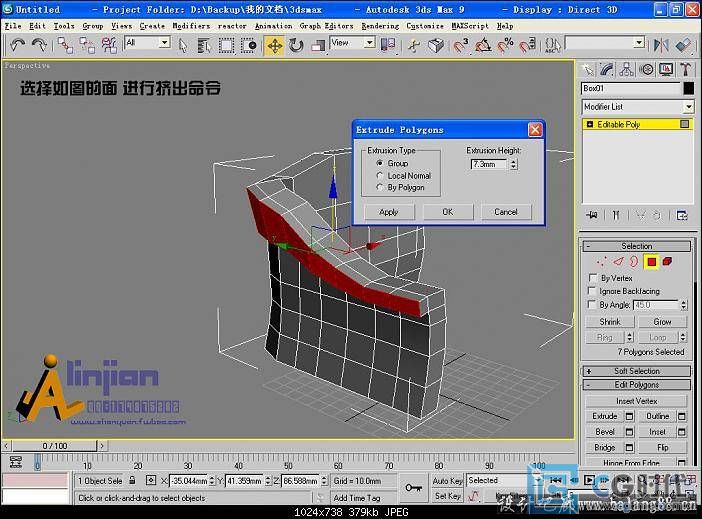Screen dimensions: 702x519
Task: Click the Grow selection button
Action: [662, 322]
